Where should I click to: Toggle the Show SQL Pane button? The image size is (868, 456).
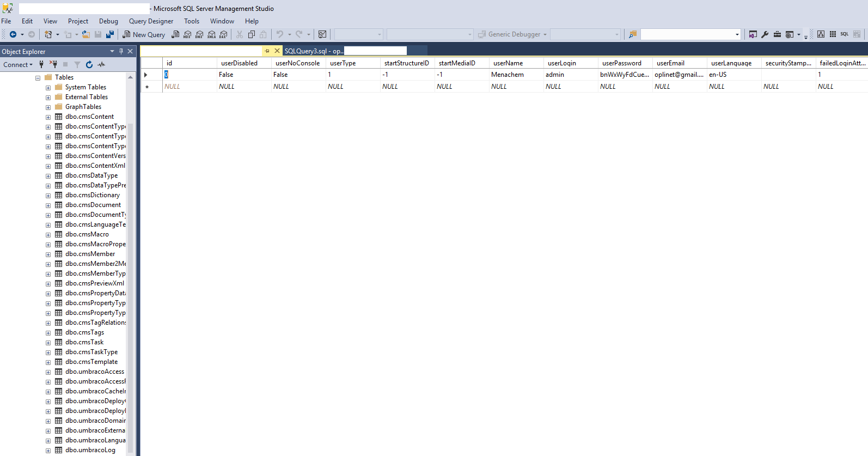click(x=844, y=34)
